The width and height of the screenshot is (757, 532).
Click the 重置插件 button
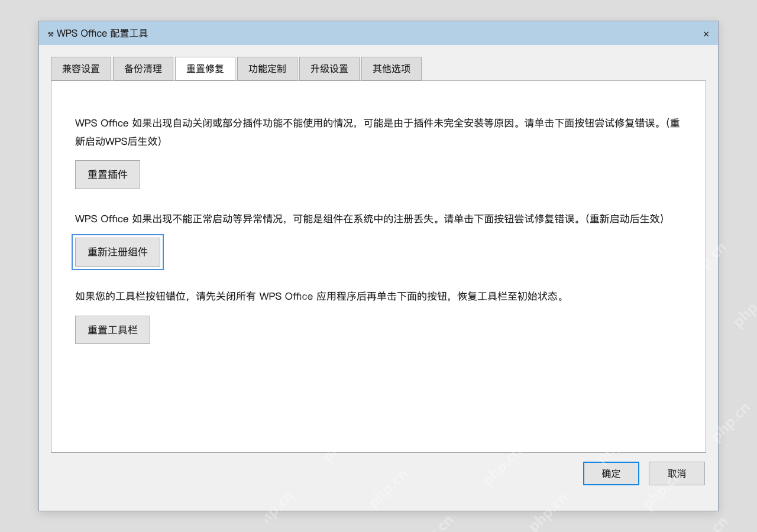click(108, 174)
